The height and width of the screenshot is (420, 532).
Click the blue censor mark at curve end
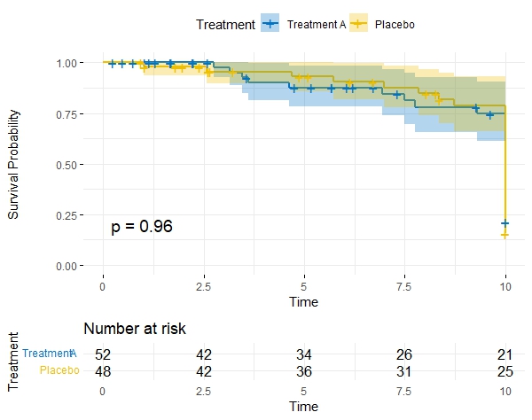pos(505,223)
